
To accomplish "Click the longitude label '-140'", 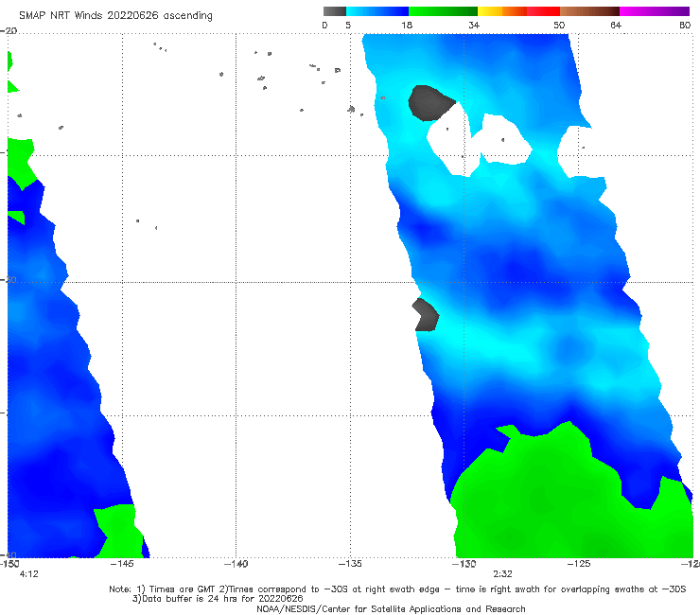I will [236, 564].
